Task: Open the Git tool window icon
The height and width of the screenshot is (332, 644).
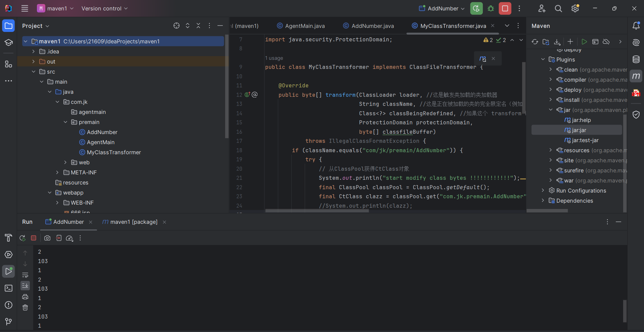Action: [8, 322]
